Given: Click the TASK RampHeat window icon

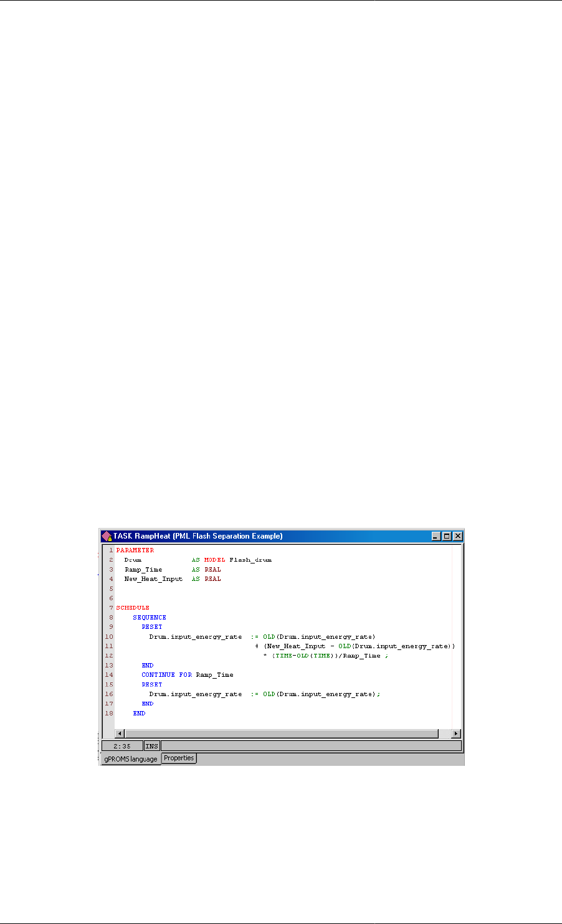Looking at the screenshot, I should pos(107,536).
